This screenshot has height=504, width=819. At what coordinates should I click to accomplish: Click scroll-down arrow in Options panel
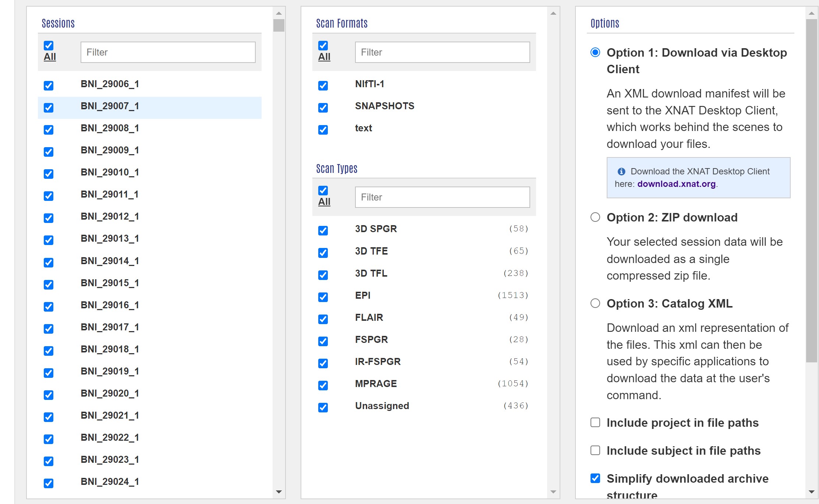[811, 492]
